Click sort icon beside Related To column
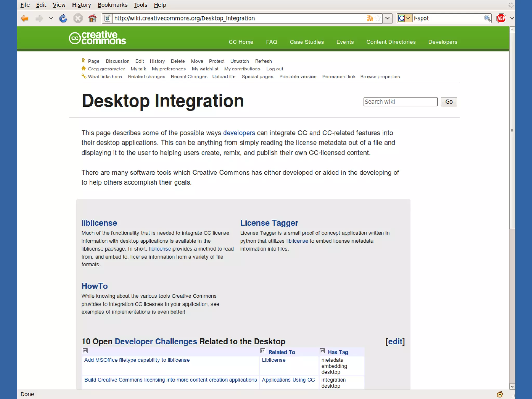Screen dimensions: 532x399 click(263, 351)
